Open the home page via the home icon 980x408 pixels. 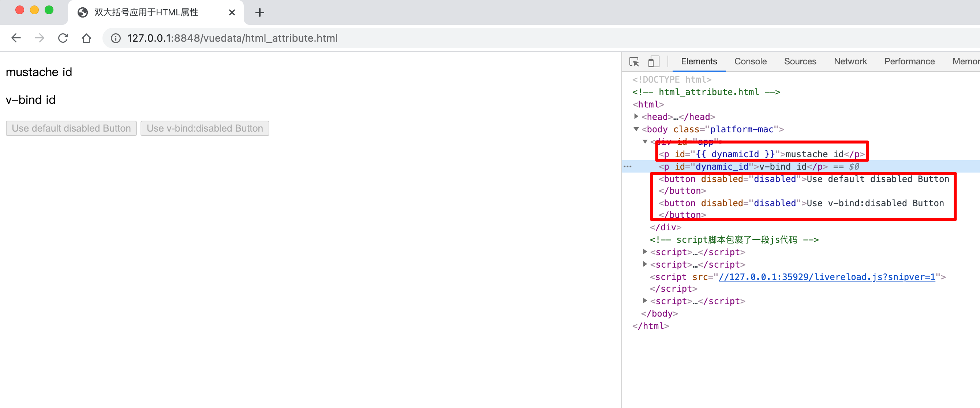coord(86,38)
